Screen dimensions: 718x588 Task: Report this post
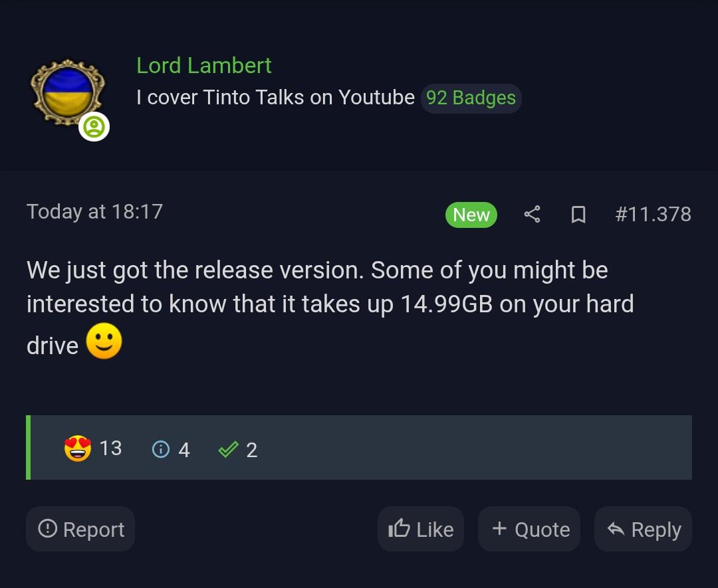[x=80, y=529]
